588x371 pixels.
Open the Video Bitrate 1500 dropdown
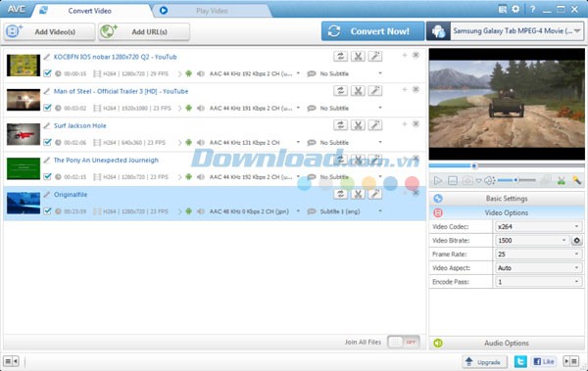click(x=532, y=240)
